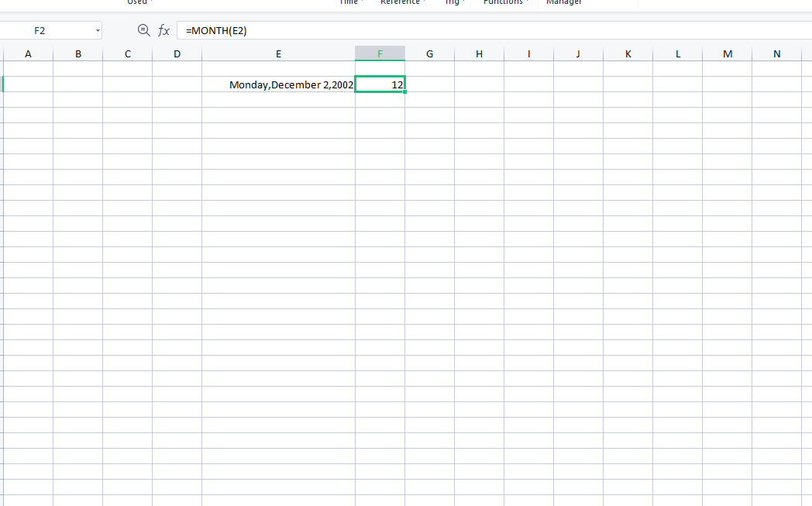The height and width of the screenshot is (506, 812).
Task: Click the magnifier icon beside the formula bar
Action: point(143,29)
